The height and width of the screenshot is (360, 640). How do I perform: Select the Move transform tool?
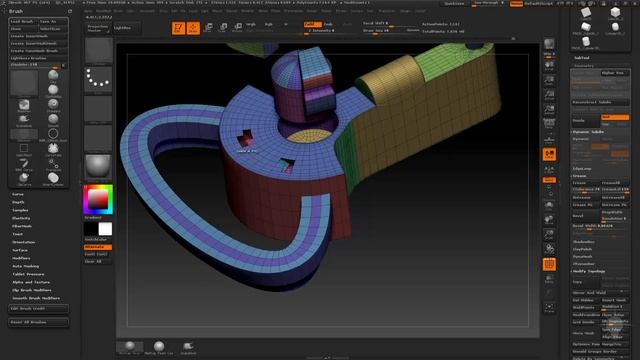(208, 28)
